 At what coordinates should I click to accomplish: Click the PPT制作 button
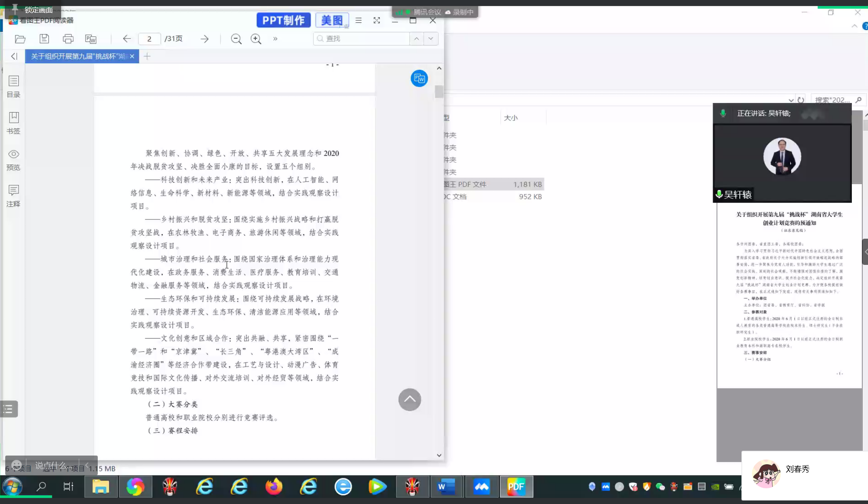[283, 20]
